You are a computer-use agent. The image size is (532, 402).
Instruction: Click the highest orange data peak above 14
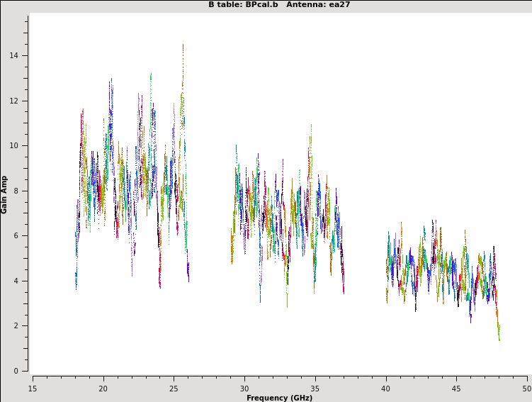(x=183, y=46)
